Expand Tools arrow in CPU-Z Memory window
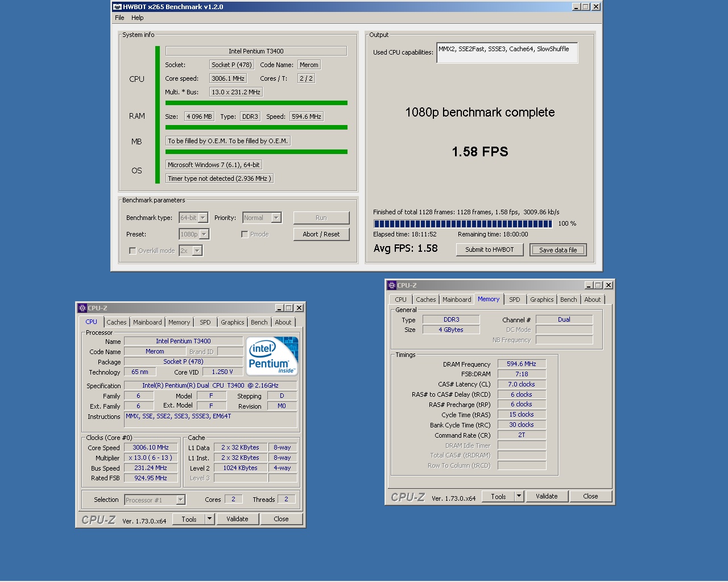 (x=519, y=496)
